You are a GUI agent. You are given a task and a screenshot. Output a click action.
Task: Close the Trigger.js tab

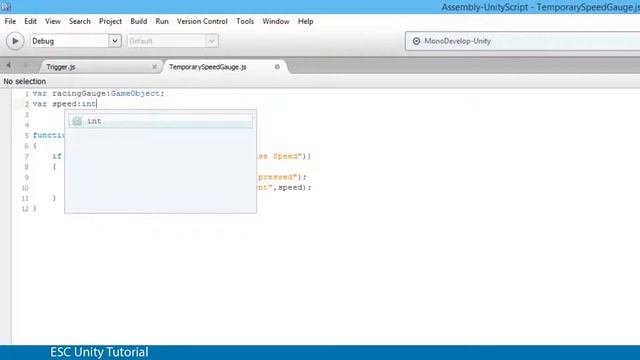[x=154, y=67]
